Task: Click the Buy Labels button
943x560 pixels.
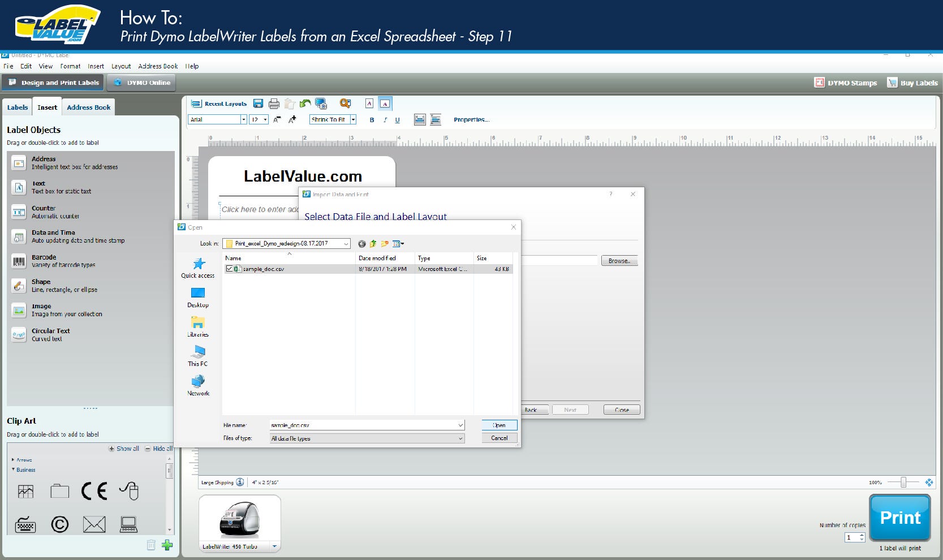Action: tap(912, 83)
